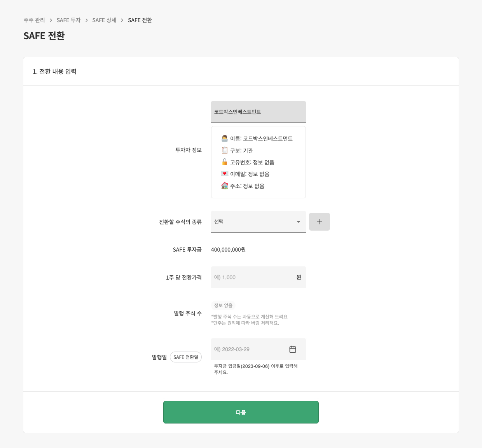482x448 pixels.
Task: Click the person icon beside 이름 field
Action: (x=225, y=138)
